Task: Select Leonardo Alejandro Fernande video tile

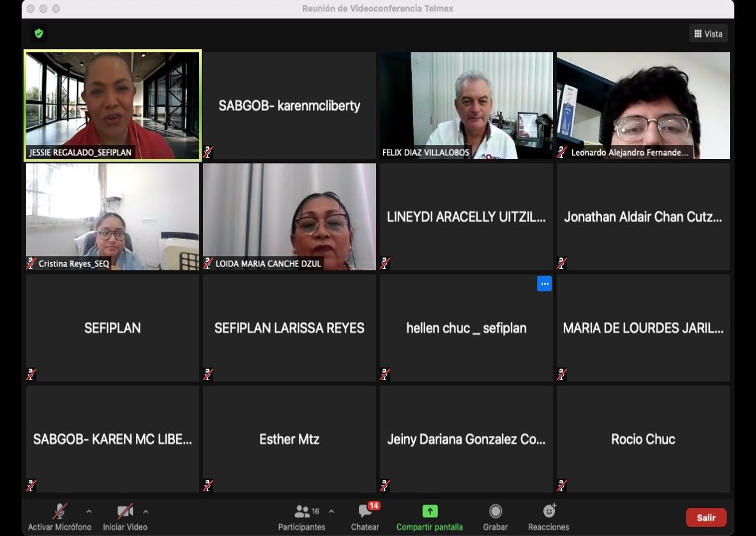Action: (643, 105)
